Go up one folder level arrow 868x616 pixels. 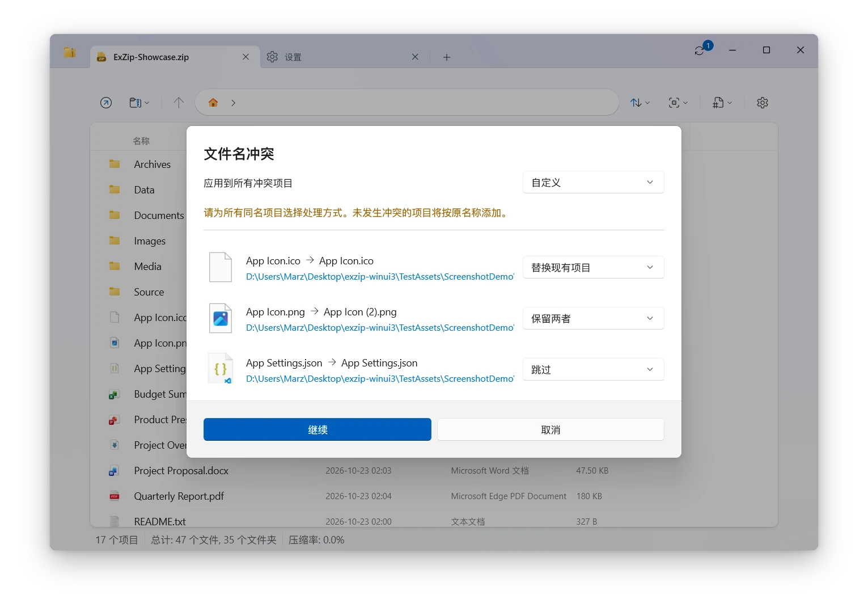(179, 103)
